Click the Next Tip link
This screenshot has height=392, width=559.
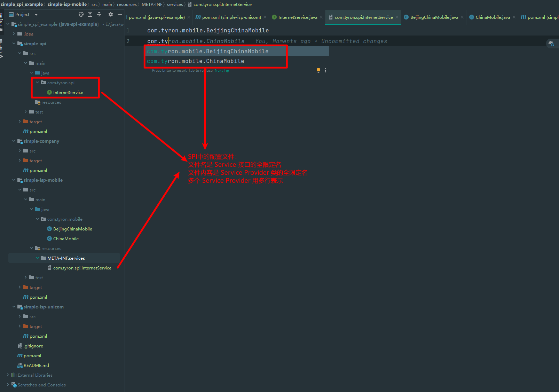click(222, 70)
